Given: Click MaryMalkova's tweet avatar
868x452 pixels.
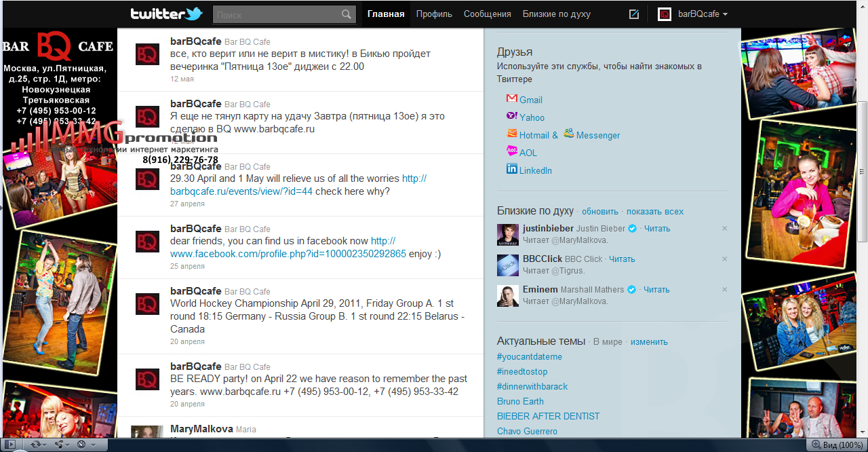Looking at the screenshot, I should pos(147,432).
